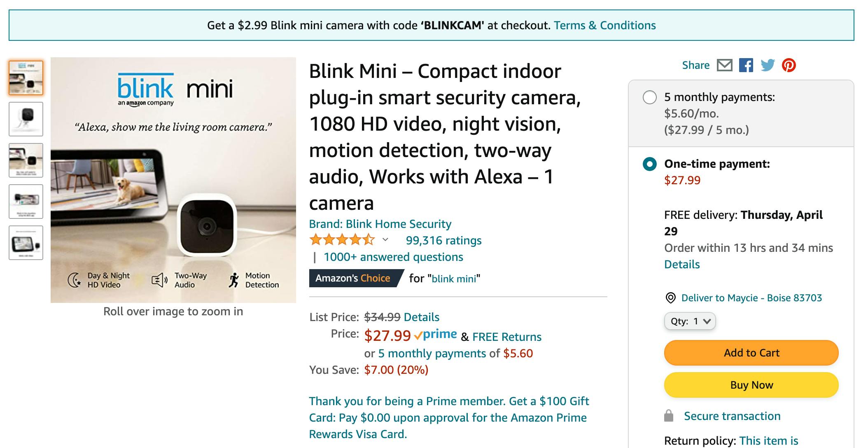Open the Blink Home Security brand link
The width and height of the screenshot is (868, 448).
tap(380, 224)
